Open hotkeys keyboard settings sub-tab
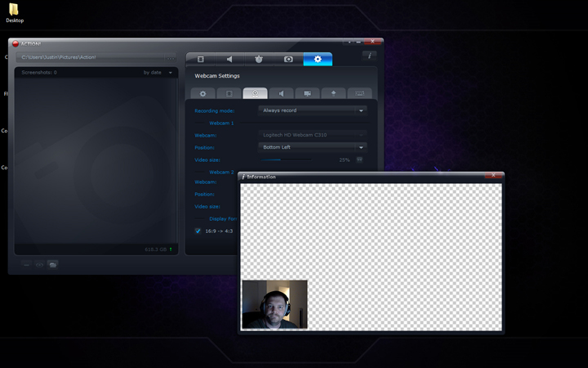The width and height of the screenshot is (588, 368). click(359, 93)
